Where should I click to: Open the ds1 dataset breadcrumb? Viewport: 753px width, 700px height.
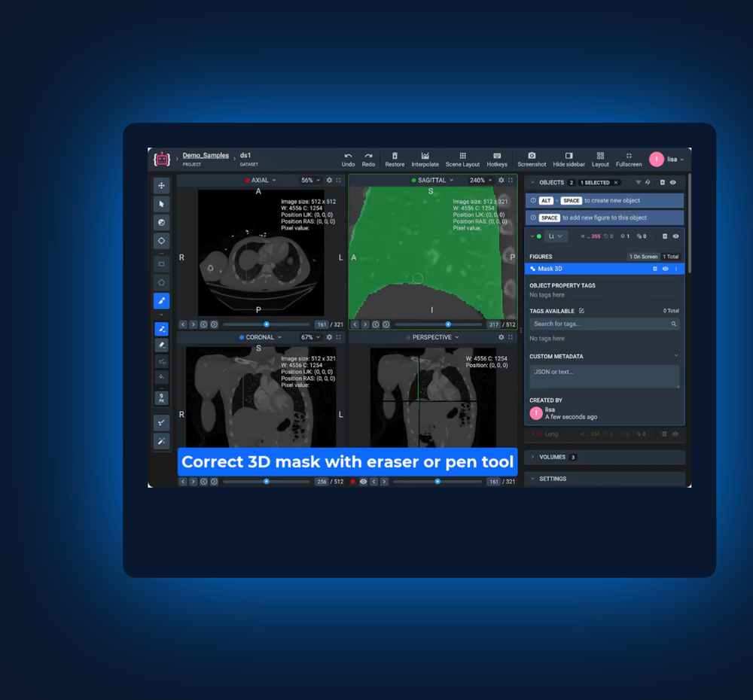245,155
